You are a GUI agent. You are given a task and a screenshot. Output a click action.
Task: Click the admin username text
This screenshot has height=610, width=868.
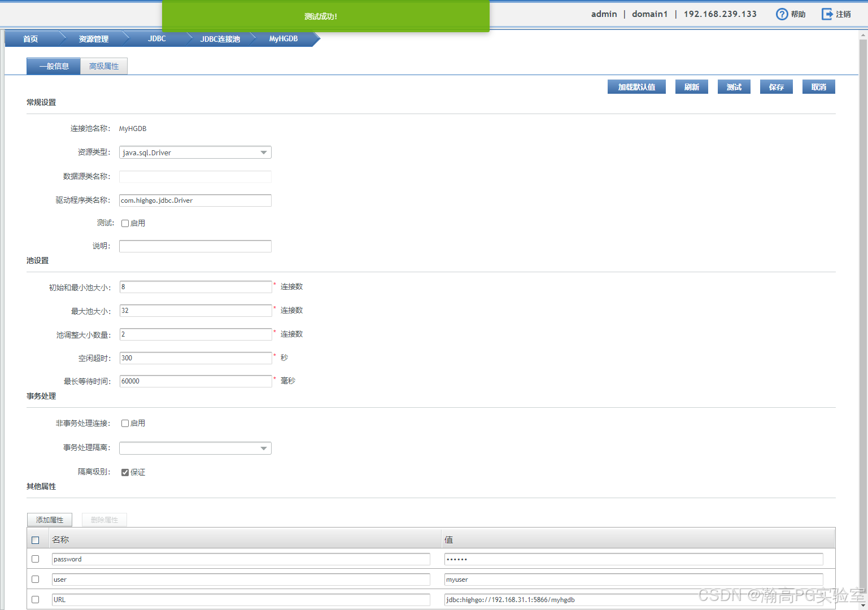[604, 14]
